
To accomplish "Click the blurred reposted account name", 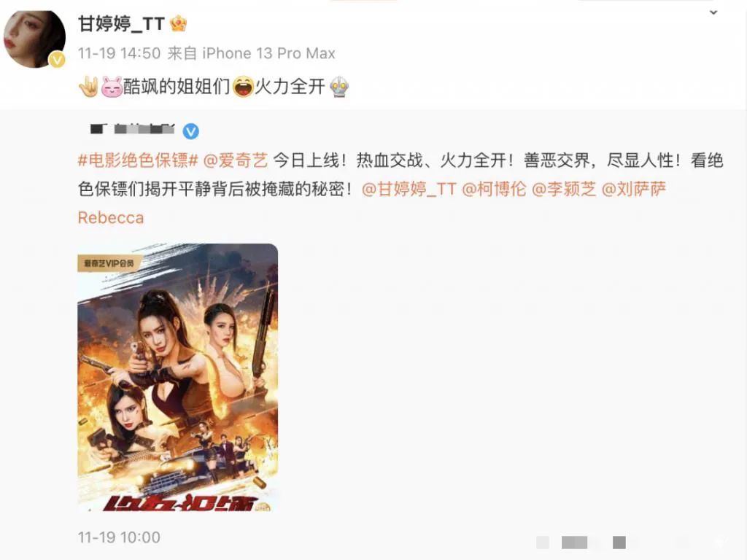I will 132,130.
